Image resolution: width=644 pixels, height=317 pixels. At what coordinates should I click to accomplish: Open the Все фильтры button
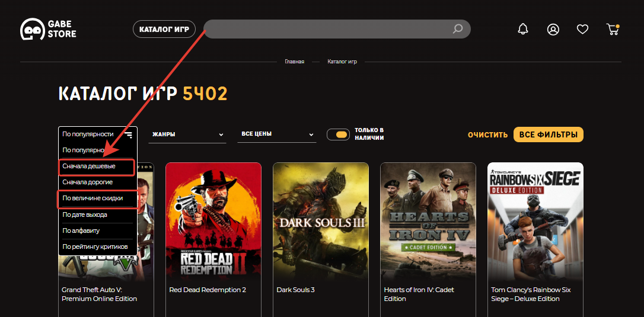[549, 135]
